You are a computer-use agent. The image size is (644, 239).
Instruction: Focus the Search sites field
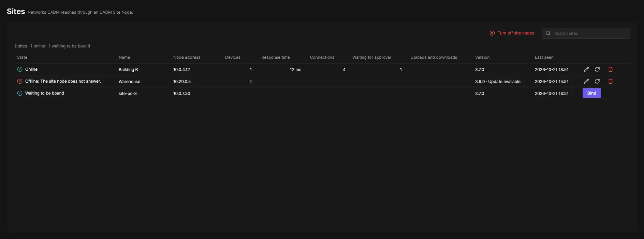tap(586, 33)
